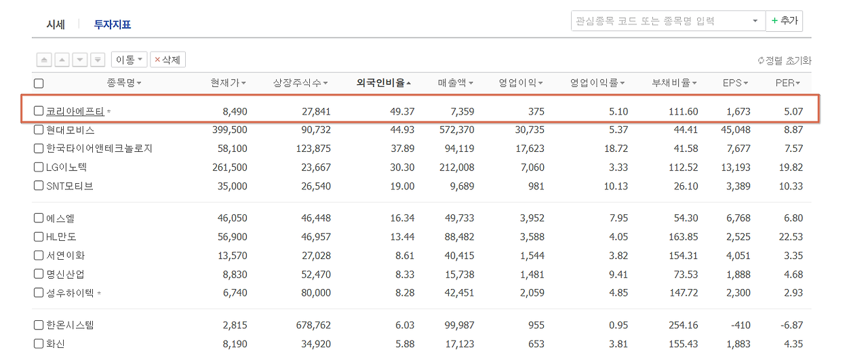Sort by 상장주식수 column header
The image size is (868, 350).
coord(300,83)
